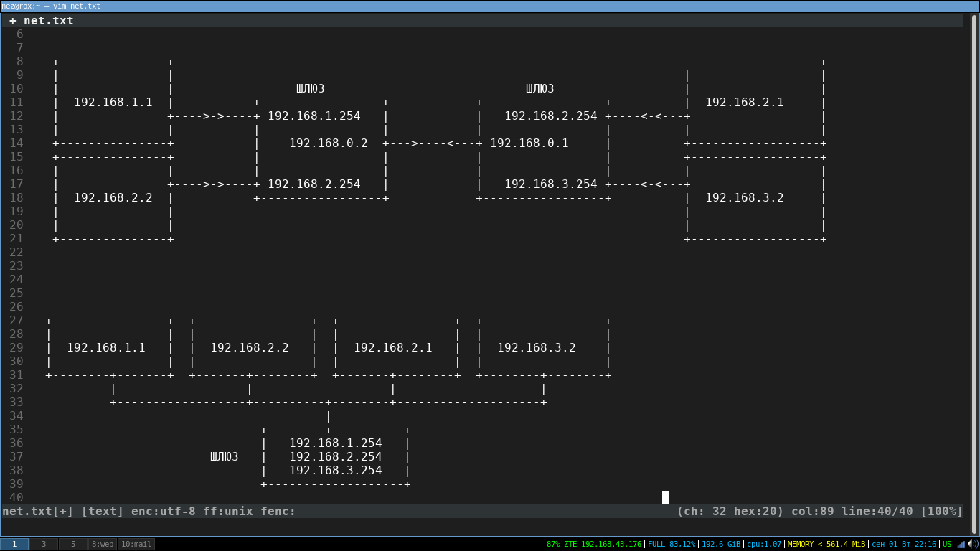This screenshot has width=980, height=551.
Task: Click the network signal strength icon in tray
Action: [x=961, y=544]
